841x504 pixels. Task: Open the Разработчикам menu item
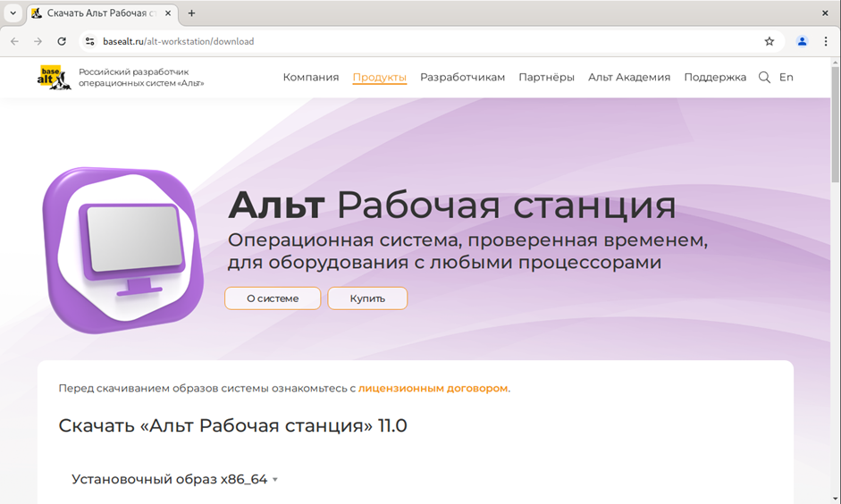pos(462,78)
